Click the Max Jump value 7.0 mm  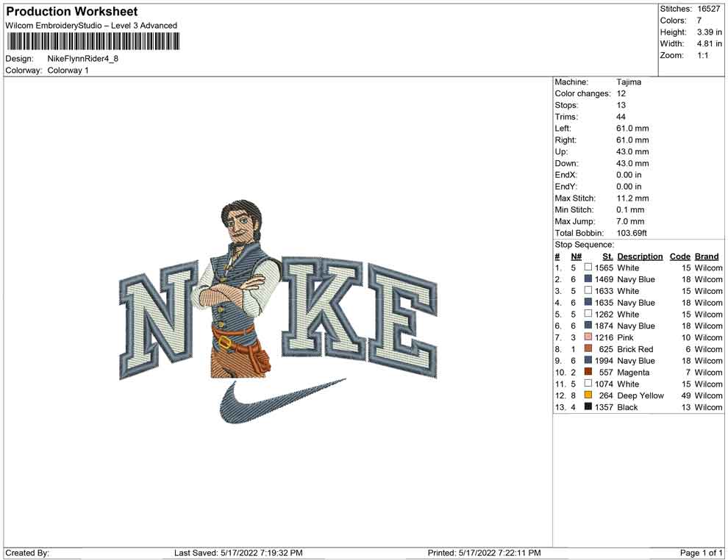pos(630,221)
